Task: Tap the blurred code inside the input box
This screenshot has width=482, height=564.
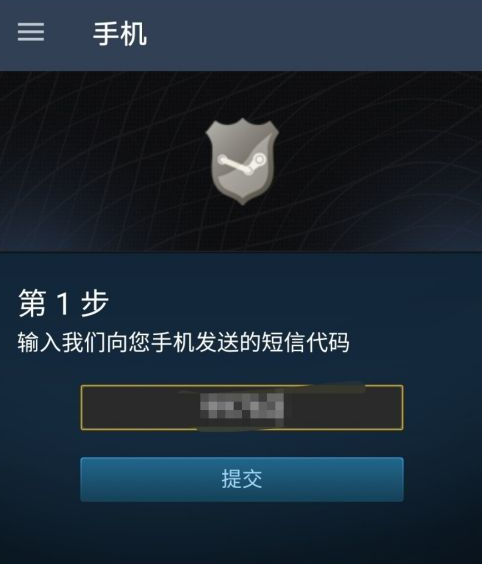Action: 242,408
